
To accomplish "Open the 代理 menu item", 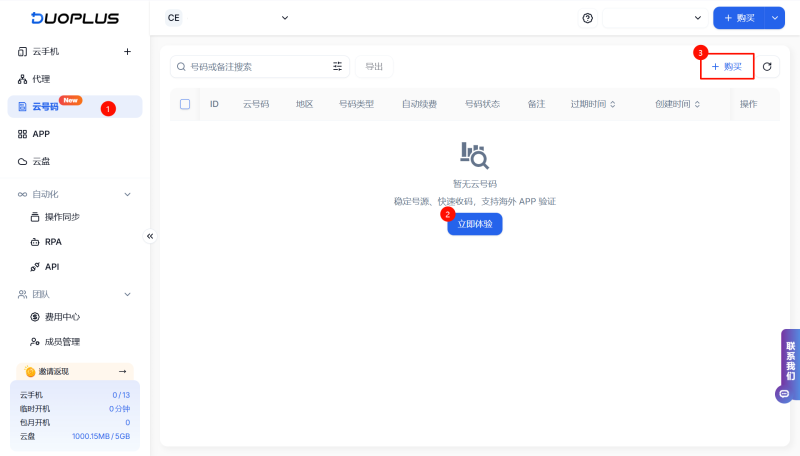I will (41, 79).
